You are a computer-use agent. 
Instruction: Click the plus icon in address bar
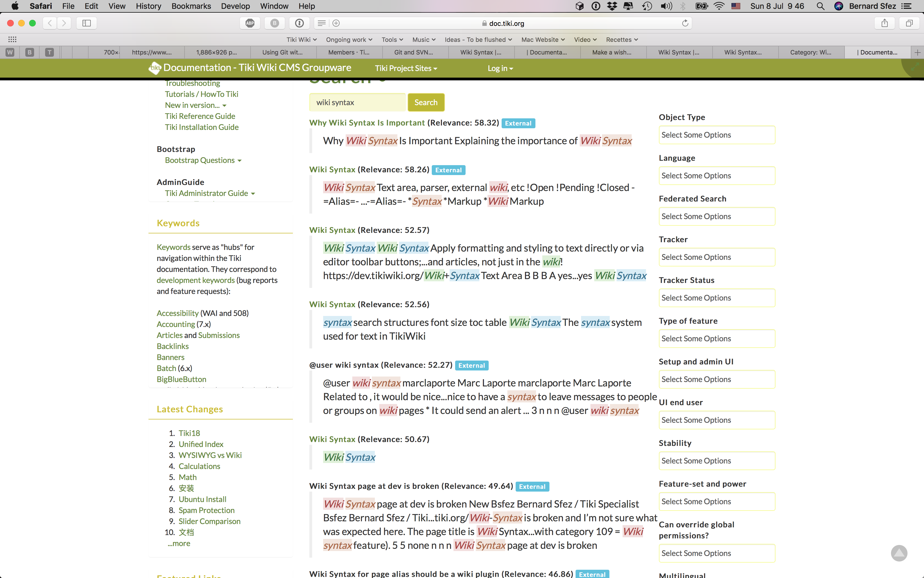(x=336, y=23)
